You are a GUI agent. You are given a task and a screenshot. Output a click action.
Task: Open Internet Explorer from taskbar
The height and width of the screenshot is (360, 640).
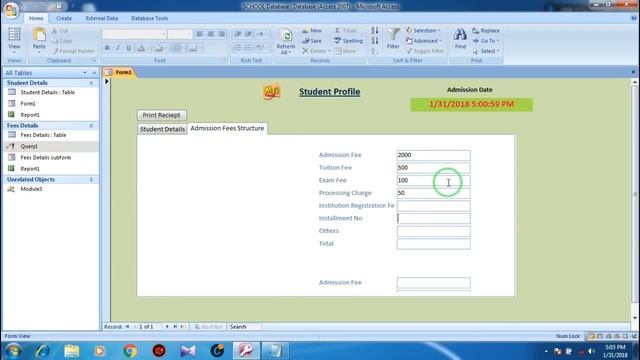42,351
